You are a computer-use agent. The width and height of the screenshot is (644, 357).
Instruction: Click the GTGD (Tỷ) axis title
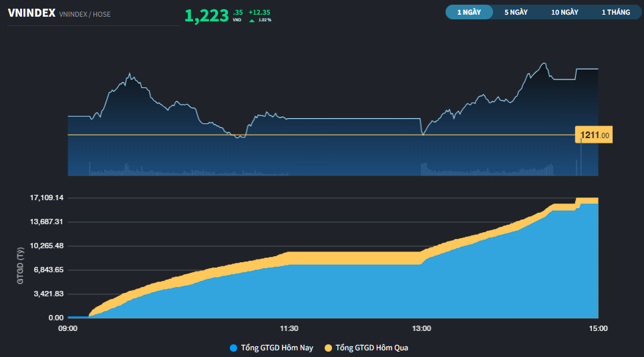[x=20, y=266]
